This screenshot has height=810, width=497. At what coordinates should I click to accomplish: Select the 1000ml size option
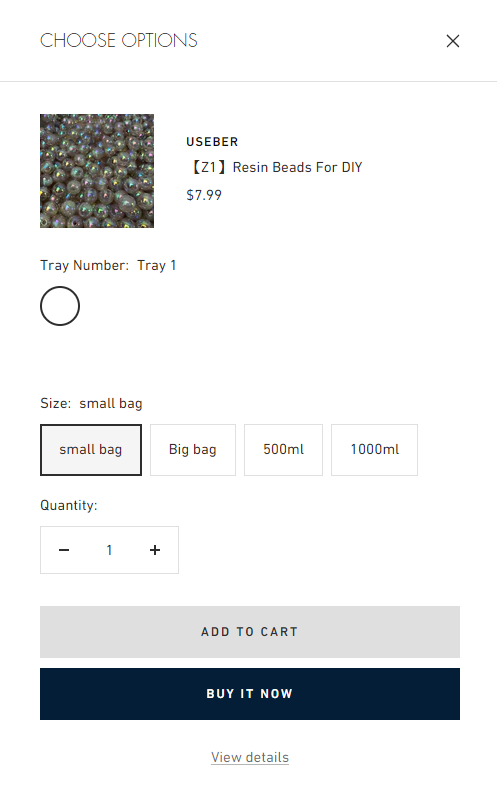coord(375,450)
